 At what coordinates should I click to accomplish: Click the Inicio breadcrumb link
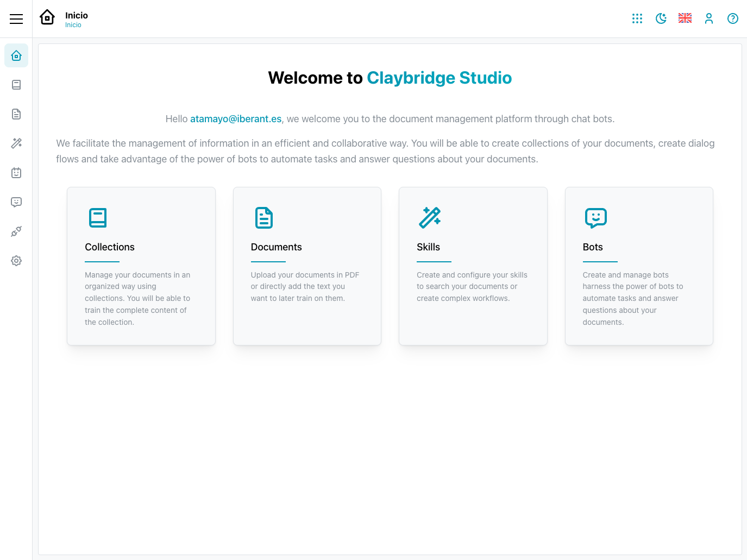tap(73, 25)
